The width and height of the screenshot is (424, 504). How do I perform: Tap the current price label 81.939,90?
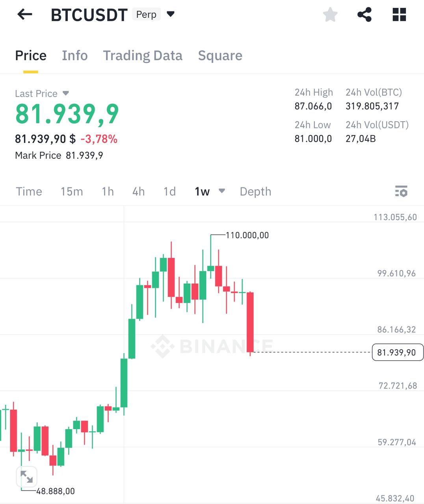398,352
